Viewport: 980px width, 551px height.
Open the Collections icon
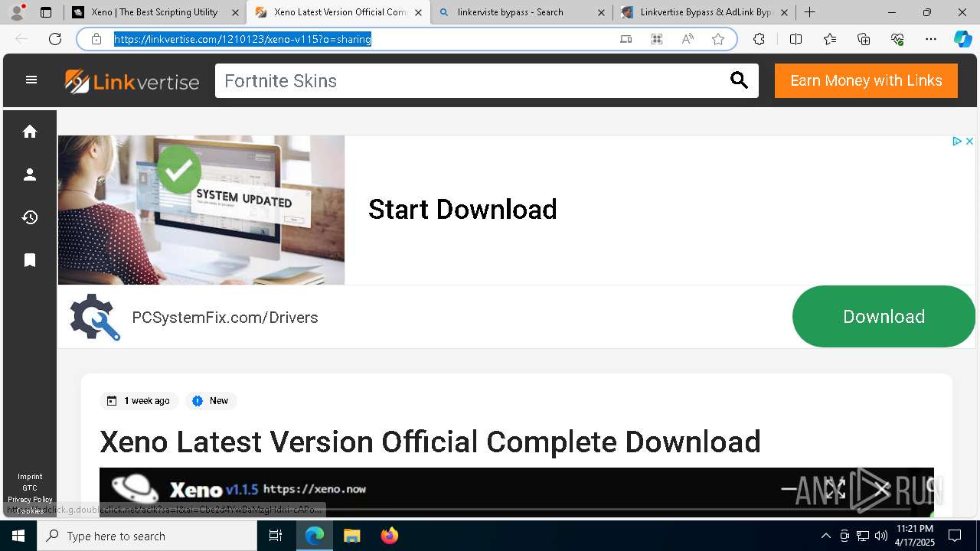[864, 39]
